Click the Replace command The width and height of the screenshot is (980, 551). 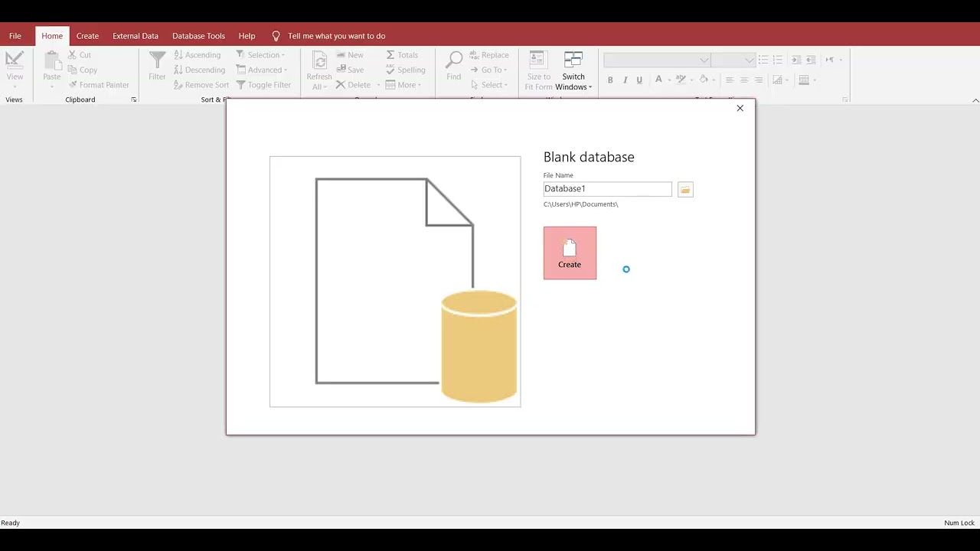[489, 55]
